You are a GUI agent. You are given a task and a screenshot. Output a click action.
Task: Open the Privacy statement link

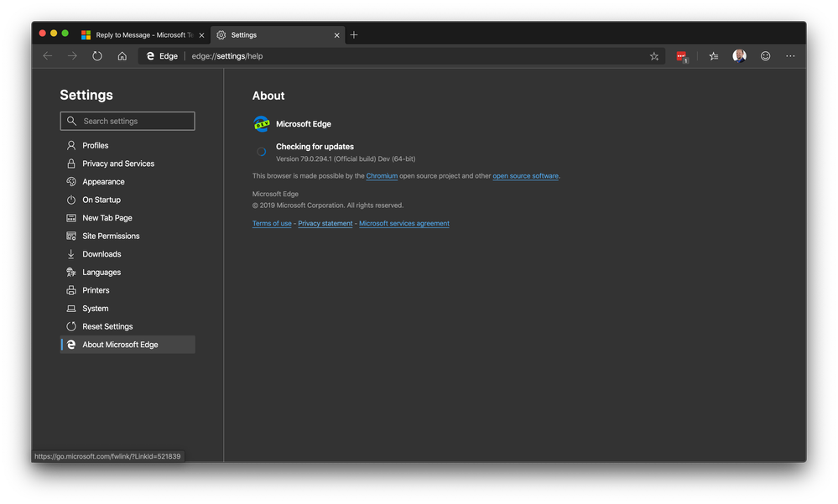[x=325, y=223]
